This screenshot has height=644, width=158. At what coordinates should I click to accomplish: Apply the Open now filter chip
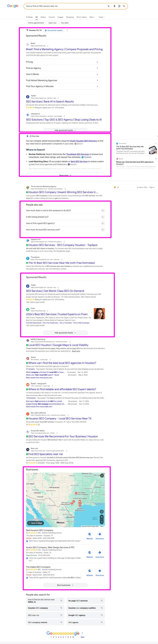tap(52, 23)
